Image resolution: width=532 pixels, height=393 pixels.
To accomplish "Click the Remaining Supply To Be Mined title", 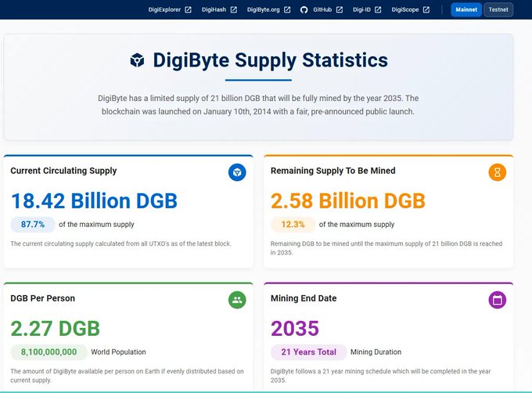I will pos(333,171).
